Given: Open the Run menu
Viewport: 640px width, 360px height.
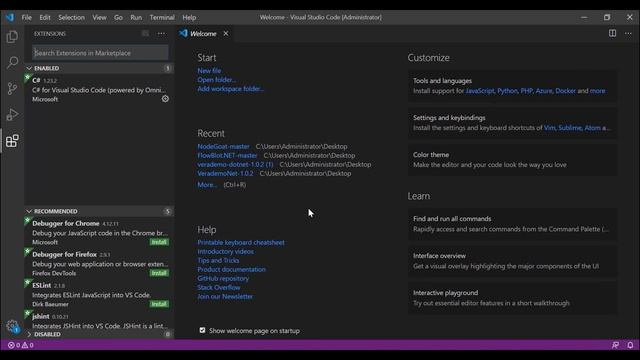Looking at the screenshot, I should [x=136, y=17].
